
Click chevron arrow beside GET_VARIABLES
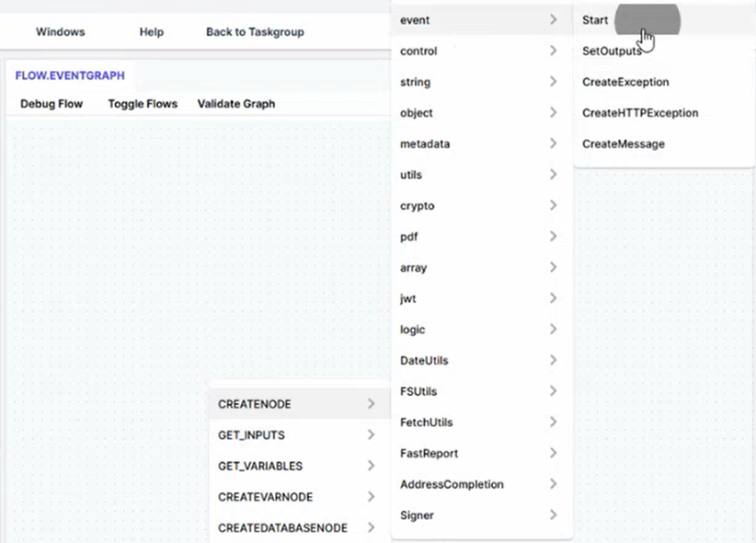pos(371,466)
